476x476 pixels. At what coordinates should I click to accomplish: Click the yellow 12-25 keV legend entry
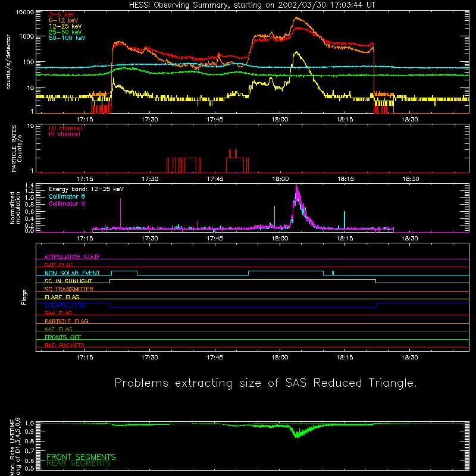(65, 26)
